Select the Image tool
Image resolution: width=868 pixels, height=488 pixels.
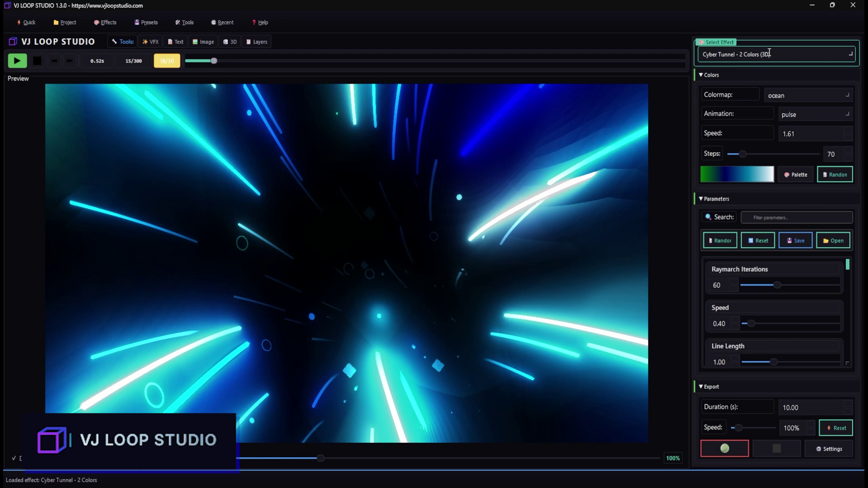click(203, 41)
